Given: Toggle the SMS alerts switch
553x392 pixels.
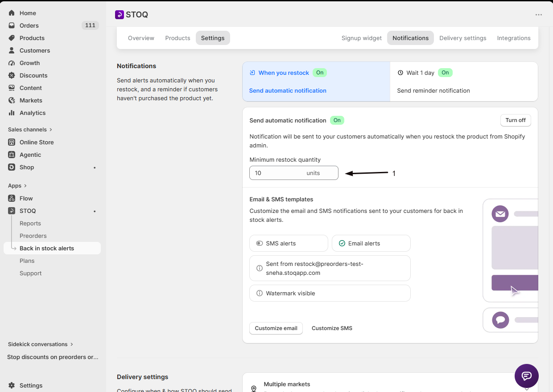Looking at the screenshot, I should click(260, 243).
